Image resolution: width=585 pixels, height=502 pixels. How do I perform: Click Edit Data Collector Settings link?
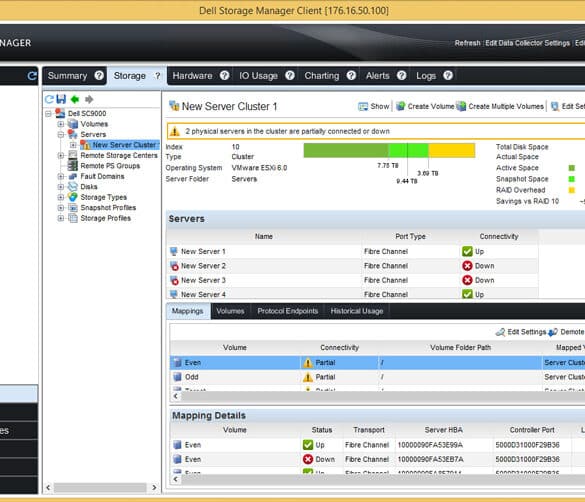coord(527,43)
